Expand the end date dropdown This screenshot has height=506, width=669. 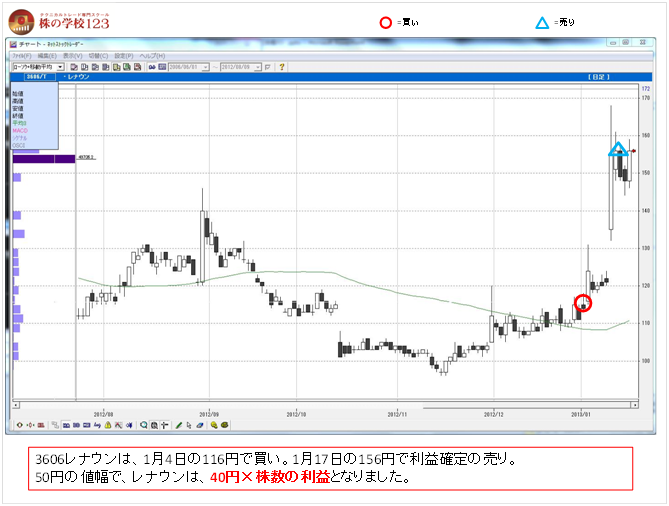click(x=257, y=67)
